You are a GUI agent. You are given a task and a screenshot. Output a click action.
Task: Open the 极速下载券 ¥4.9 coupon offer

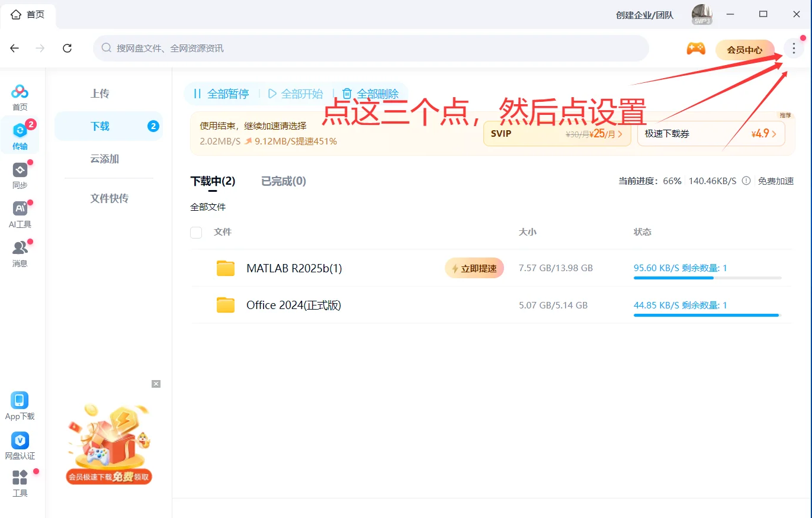[x=710, y=133]
